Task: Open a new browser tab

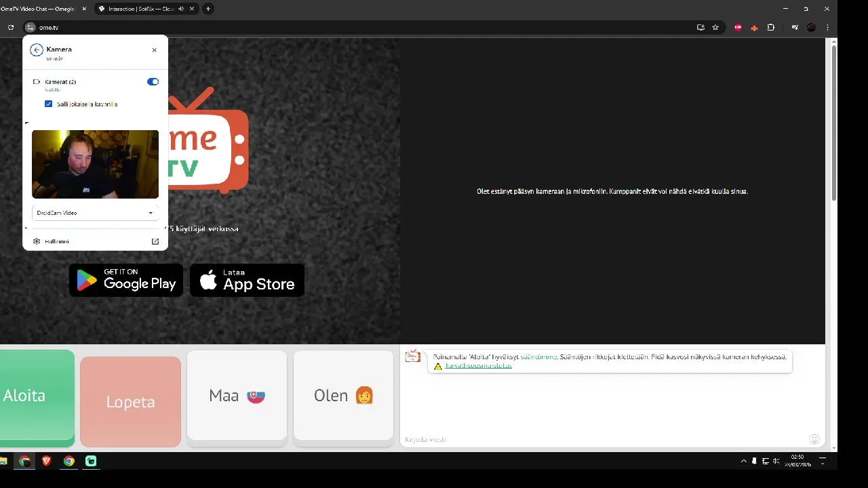Action: 208,9
